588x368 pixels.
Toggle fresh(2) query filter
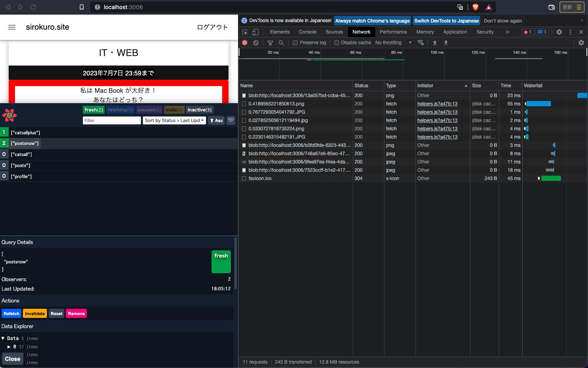click(94, 110)
